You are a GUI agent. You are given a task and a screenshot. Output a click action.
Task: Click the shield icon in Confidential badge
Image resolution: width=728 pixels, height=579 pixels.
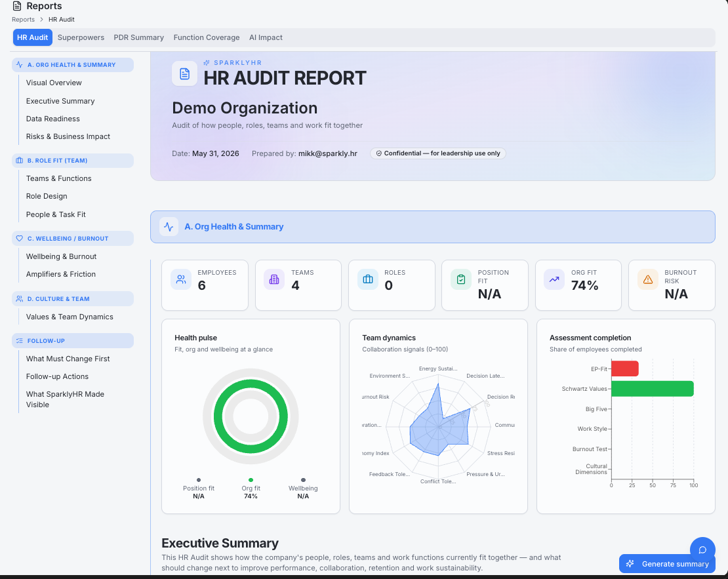click(379, 153)
